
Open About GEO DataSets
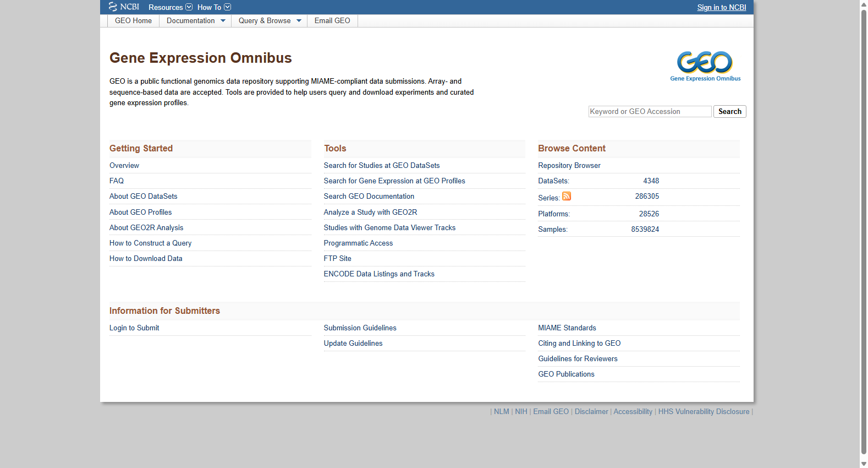pyautogui.click(x=144, y=196)
